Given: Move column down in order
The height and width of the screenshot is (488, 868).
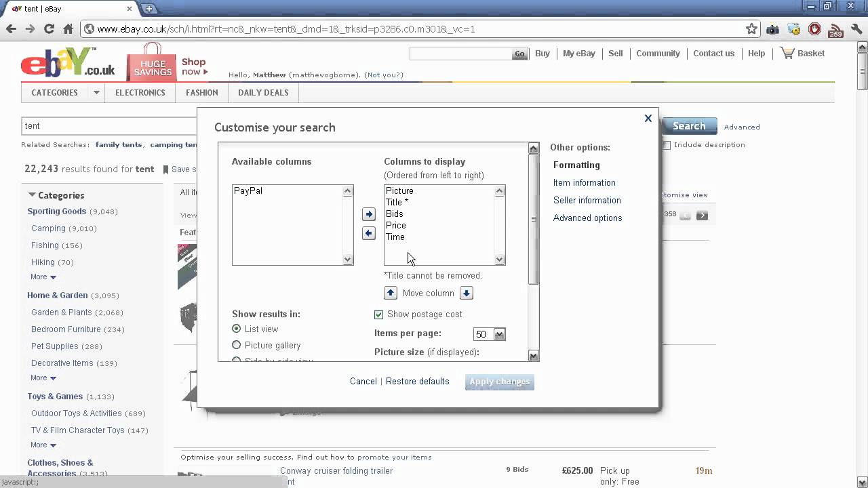Looking at the screenshot, I should click(466, 293).
